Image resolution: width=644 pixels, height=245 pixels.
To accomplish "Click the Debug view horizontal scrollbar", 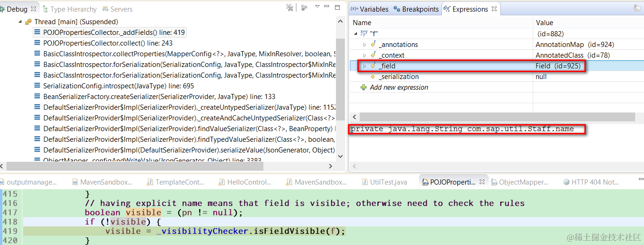I will point(135,166).
